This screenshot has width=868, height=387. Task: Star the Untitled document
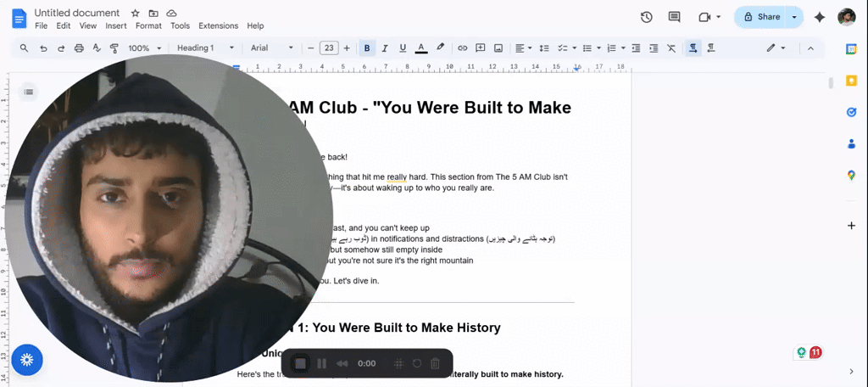(135, 14)
